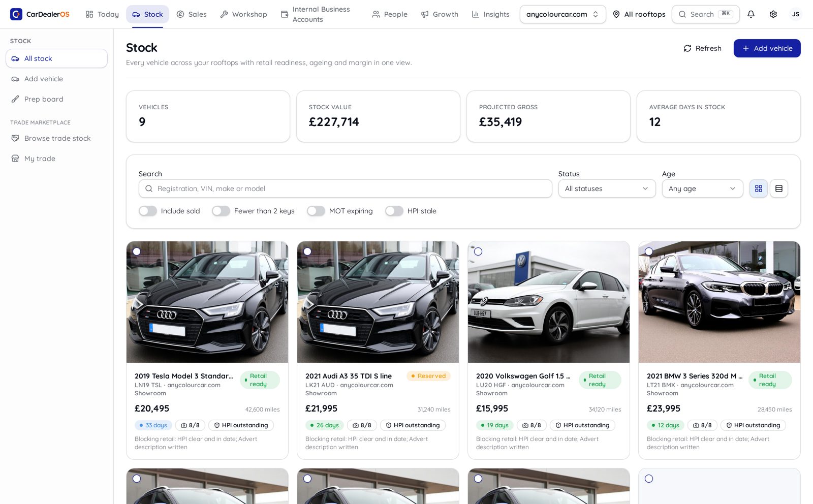This screenshot has width=813, height=504.
Task: Click the Stock Value £227,714 card
Action: coord(378,116)
